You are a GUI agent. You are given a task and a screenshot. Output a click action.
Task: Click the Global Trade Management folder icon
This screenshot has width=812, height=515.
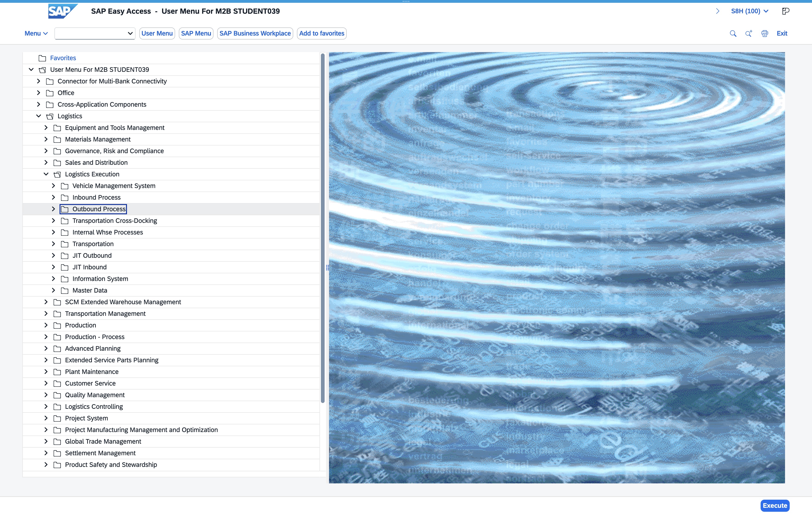[x=57, y=442]
